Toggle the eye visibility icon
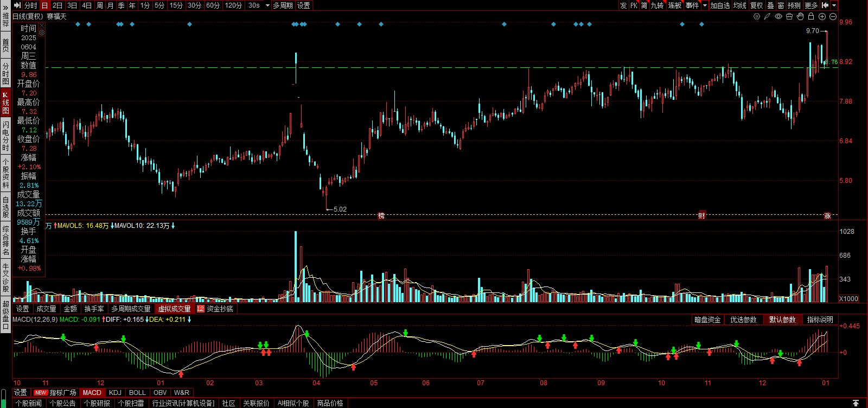Image resolution: width=868 pixels, height=408 pixels. pyautogui.click(x=778, y=16)
